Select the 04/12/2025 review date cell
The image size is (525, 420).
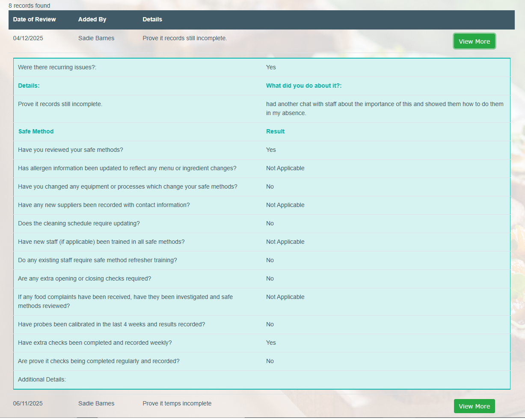[x=28, y=38]
